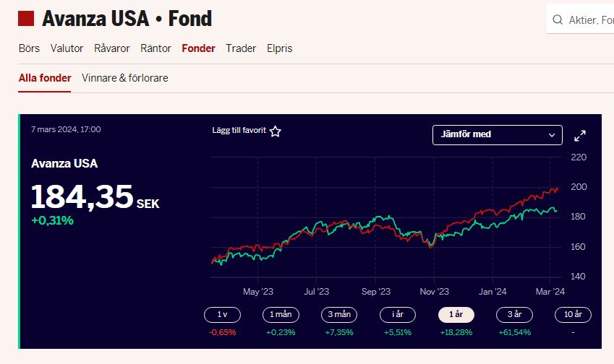Click the 184,35 price value
The width and height of the screenshot is (614, 364).
(82, 196)
